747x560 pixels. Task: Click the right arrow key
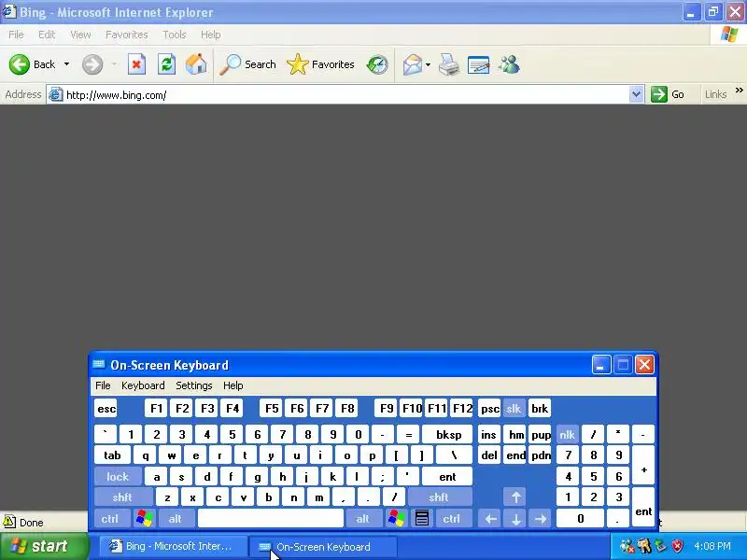[541, 518]
